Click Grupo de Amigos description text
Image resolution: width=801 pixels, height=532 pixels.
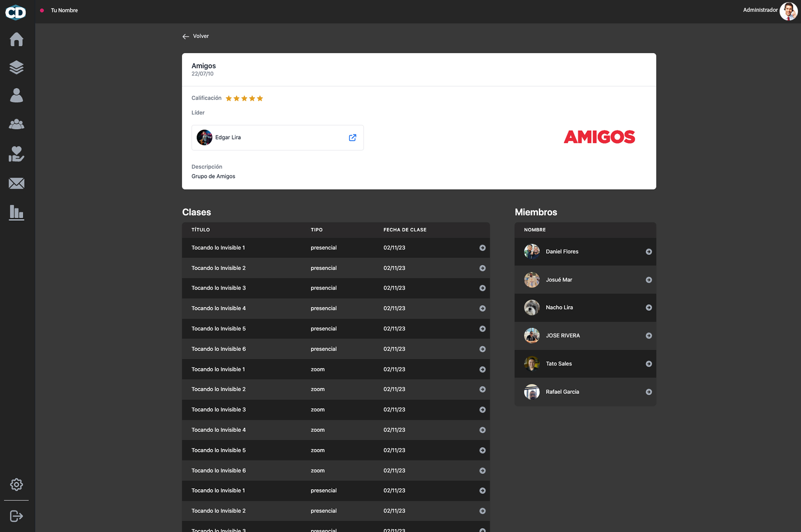pyautogui.click(x=213, y=177)
